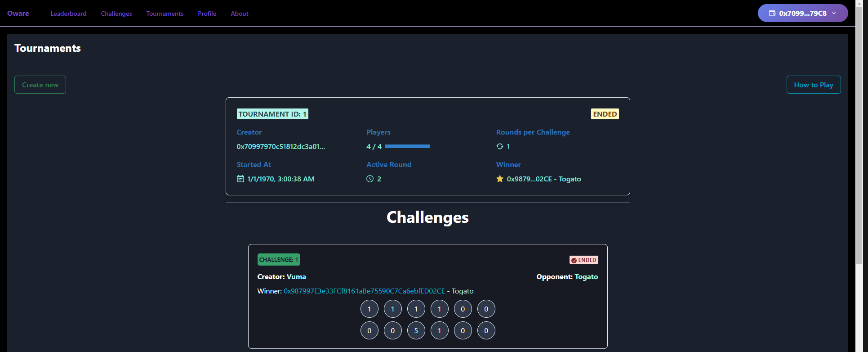Expand the account dropdown chevron
The height and width of the screenshot is (352, 868).
tap(834, 13)
